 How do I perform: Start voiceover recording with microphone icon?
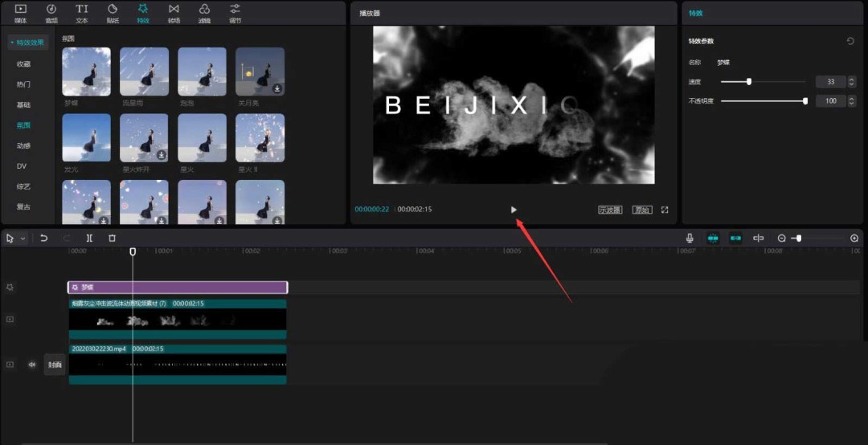tap(690, 239)
